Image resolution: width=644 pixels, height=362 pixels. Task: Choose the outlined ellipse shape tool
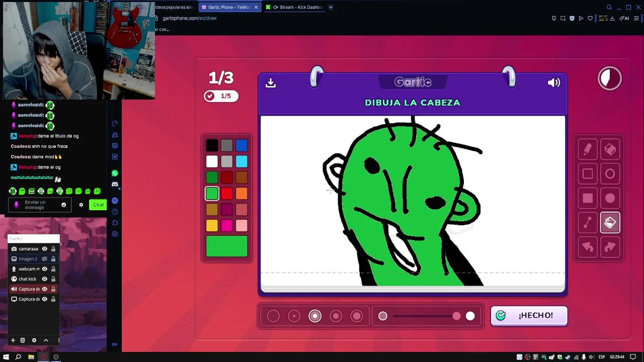610,174
